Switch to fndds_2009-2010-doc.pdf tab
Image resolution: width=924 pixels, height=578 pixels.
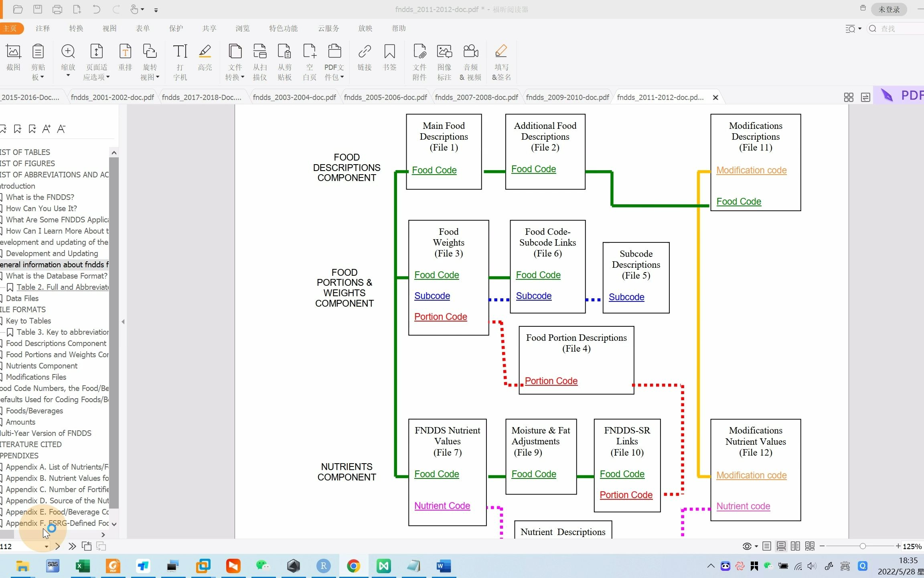(x=567, y=98)
